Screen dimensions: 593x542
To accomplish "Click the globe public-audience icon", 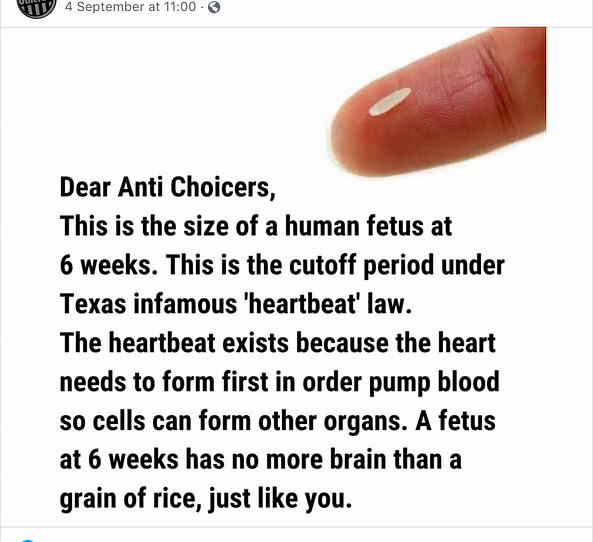I will click(x=214, y=7).
